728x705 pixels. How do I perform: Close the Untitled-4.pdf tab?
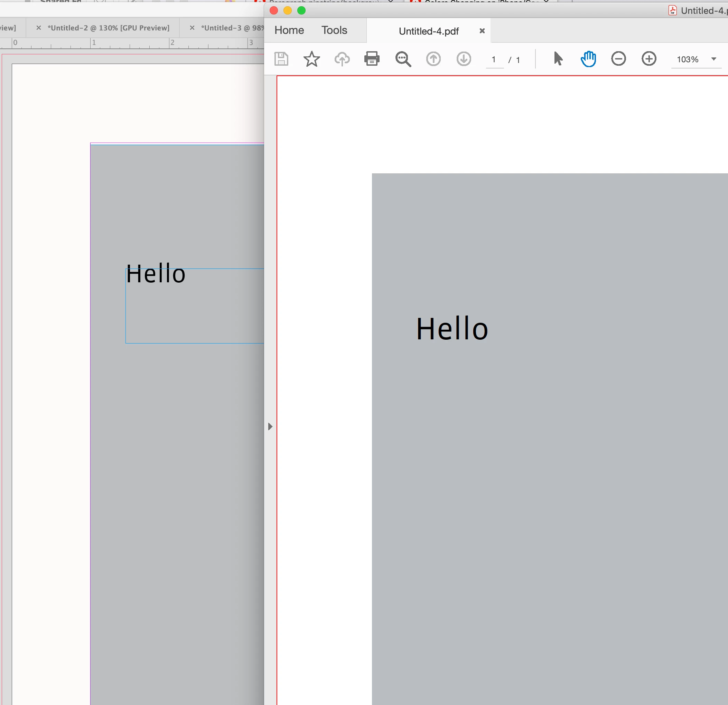(482, 31)
